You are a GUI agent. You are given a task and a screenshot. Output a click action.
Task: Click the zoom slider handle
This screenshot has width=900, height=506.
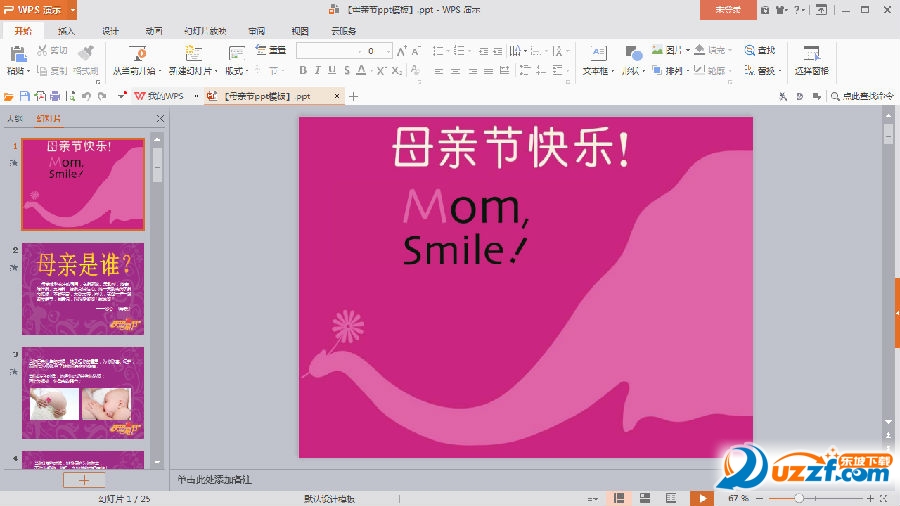[798, 499]
